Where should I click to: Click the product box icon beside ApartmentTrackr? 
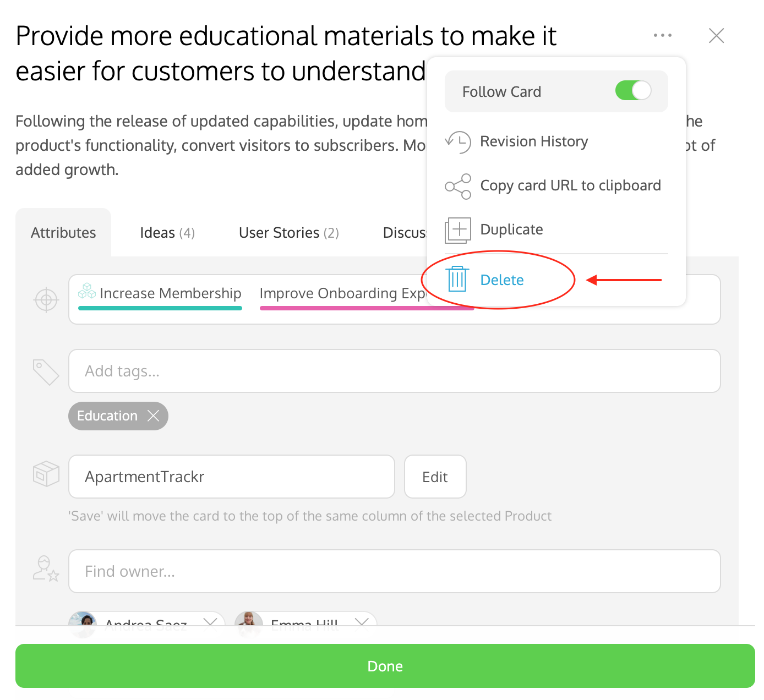46,474
